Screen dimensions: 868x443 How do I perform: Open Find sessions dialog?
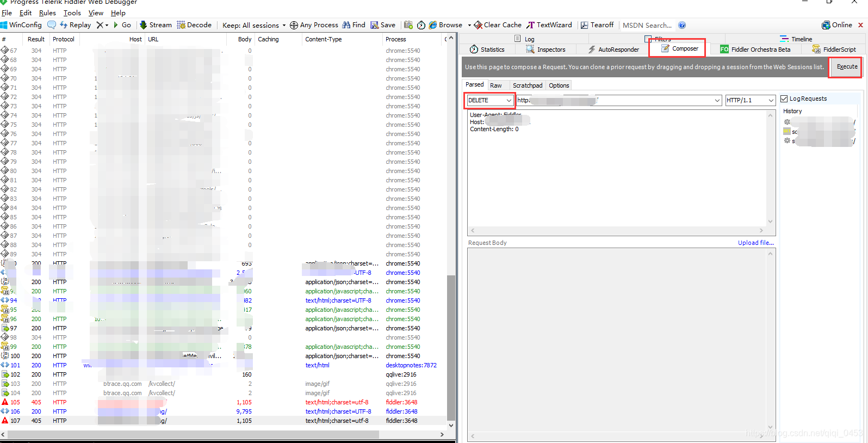(x=354, y=25)
